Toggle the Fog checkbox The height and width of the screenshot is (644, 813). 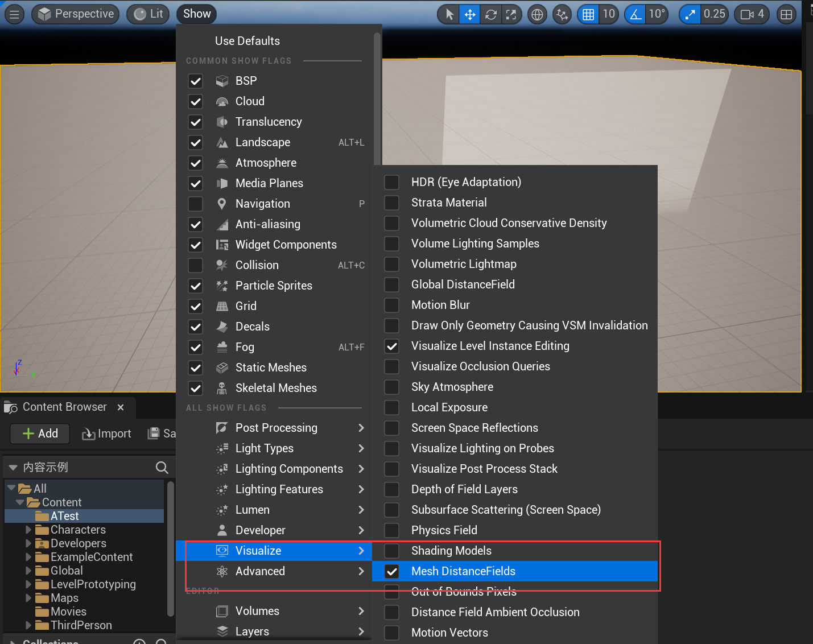(x=196, y=347)
